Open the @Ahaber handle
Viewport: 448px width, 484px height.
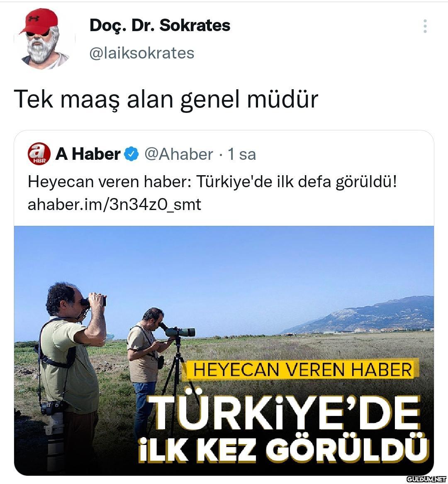coord(179,154)
